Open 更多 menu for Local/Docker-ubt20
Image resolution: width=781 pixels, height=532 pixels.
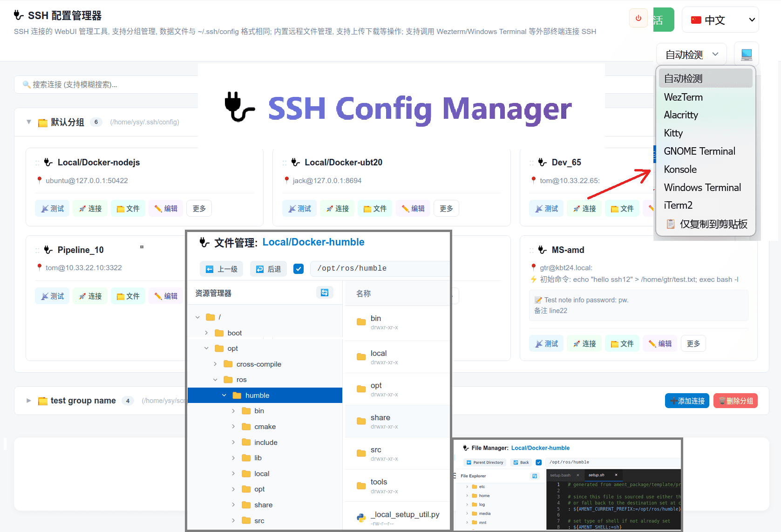tap(447, 208)
